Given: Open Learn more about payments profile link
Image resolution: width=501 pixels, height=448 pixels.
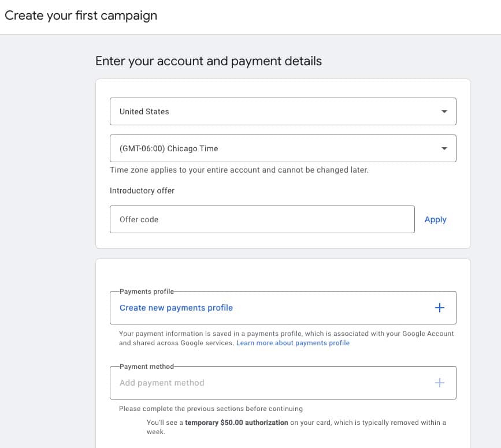Looking at the screenshot, I should pyautogui.click(x=293, y=343).
